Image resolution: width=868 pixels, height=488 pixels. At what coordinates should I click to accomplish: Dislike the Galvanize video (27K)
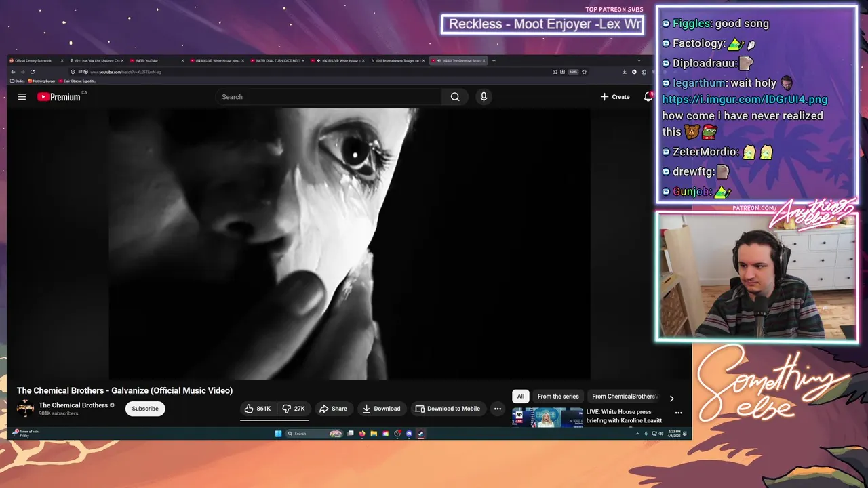coord(294,409)
